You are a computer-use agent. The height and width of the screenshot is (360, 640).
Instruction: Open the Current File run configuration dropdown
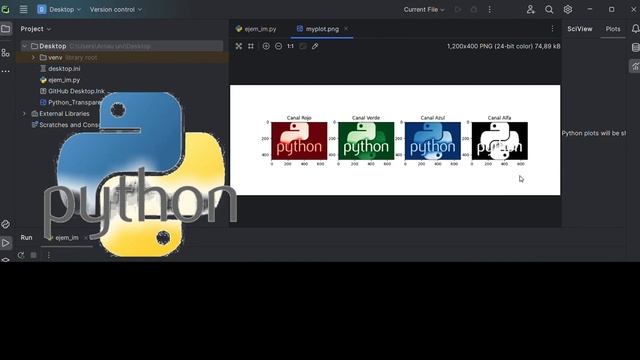424,9
